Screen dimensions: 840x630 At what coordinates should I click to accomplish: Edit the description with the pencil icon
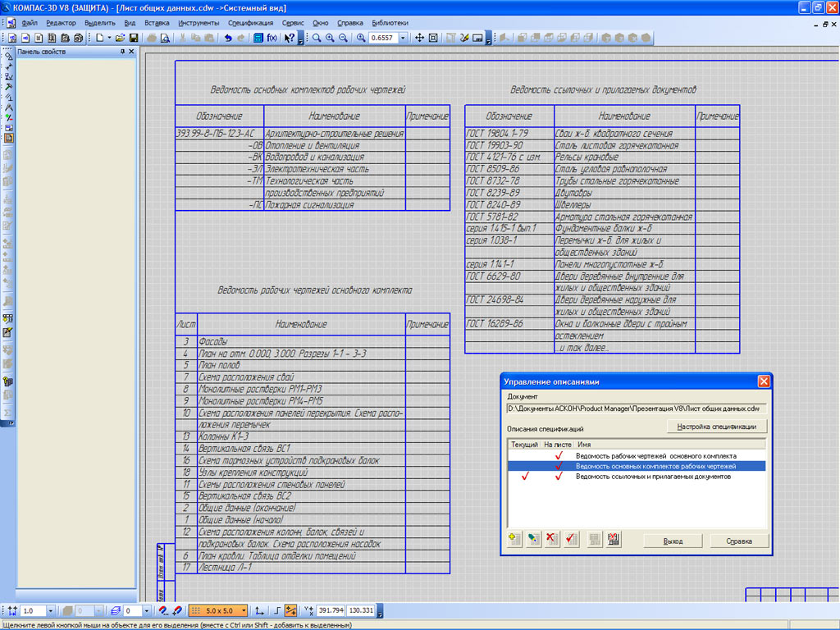coord(533,539)
